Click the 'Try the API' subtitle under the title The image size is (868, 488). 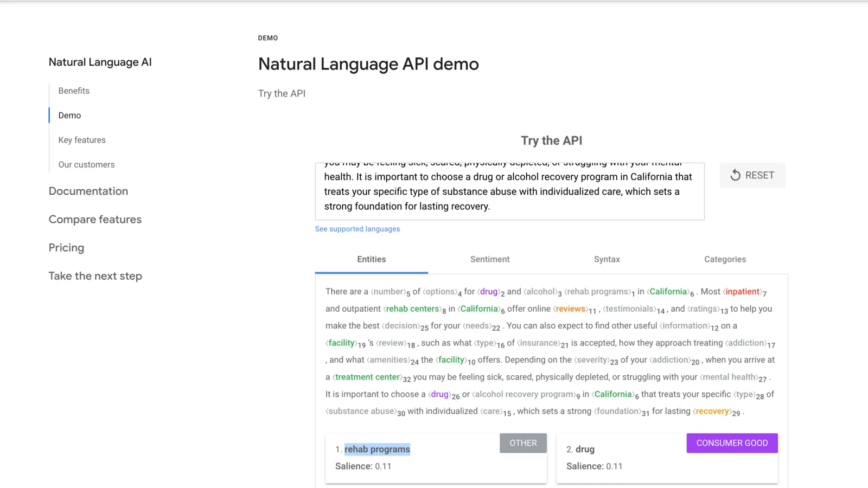282,93
